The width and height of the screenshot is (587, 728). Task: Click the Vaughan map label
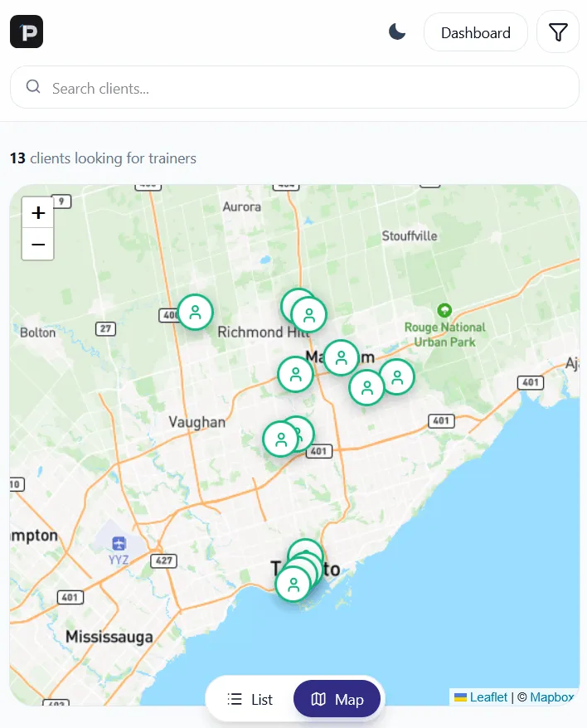(x=196, y=422)
